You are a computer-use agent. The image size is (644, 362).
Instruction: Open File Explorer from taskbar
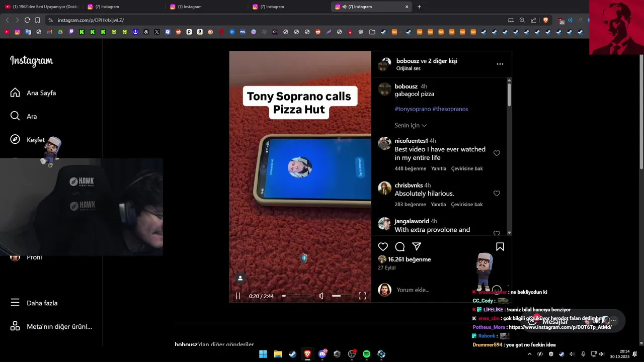278,354
